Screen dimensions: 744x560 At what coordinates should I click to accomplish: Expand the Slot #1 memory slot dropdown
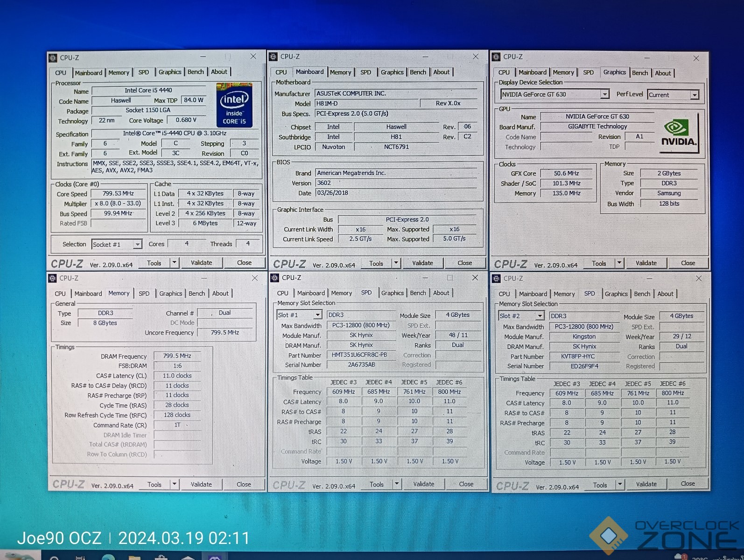pyautogui.click(x=317, y=315)
